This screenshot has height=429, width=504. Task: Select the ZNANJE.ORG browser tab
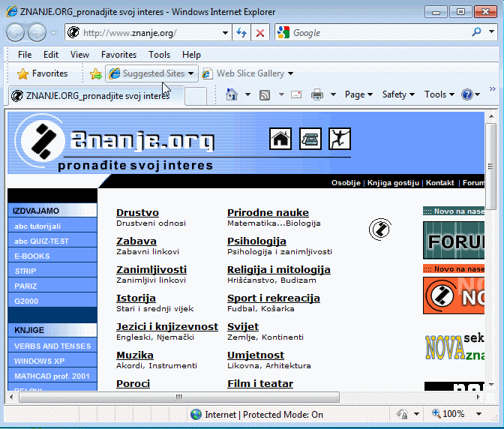coord(96,96)
